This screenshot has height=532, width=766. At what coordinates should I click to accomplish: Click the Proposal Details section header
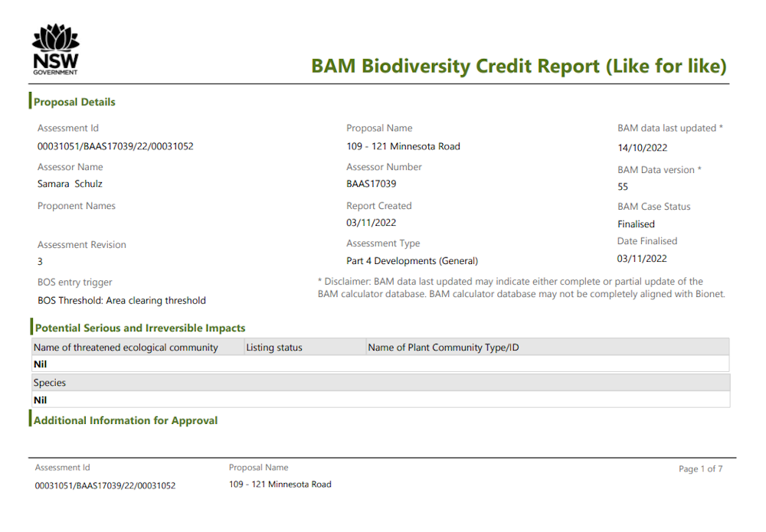click(74, 102)
